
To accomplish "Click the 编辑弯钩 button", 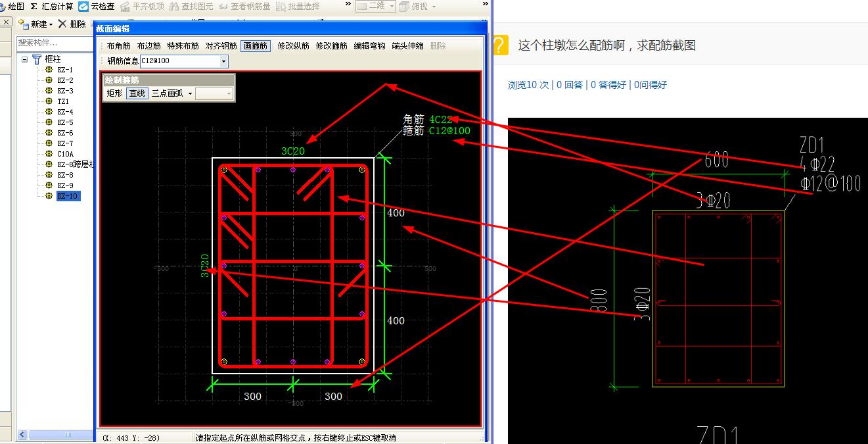I will pyautogui.click(x=369, y=46).
